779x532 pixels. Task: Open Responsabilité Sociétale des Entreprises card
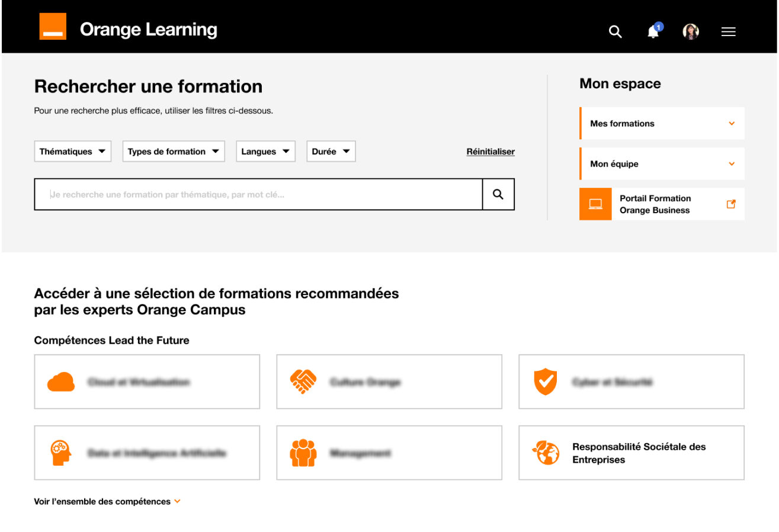tap(631, 453)
